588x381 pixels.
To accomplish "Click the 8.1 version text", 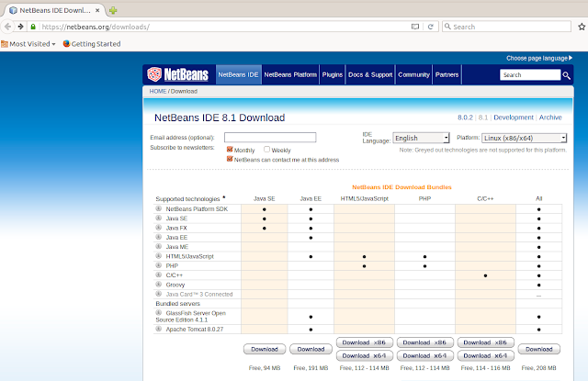I will (x=483, y=118).
